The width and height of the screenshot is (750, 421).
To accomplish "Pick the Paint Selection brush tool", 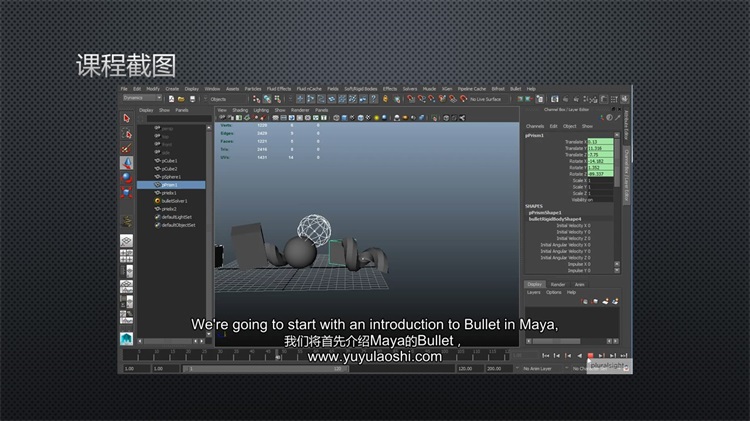I will point(126,148).
